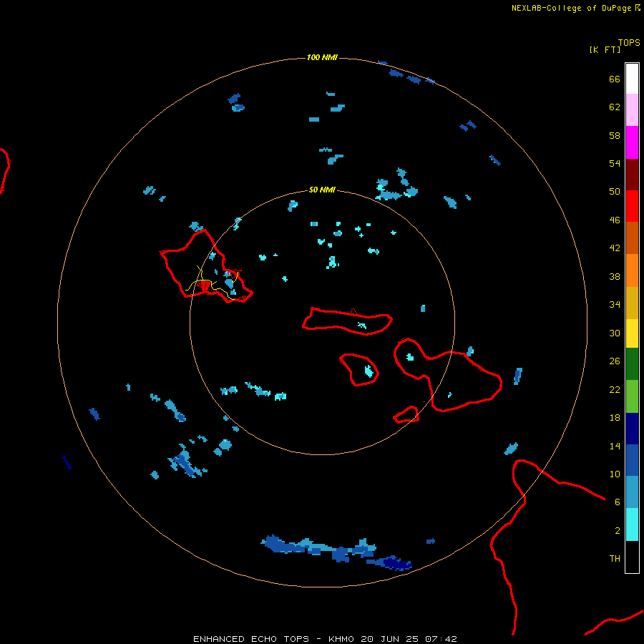
Task: Click the "10" legend value
Action: [x=615, y=474]
